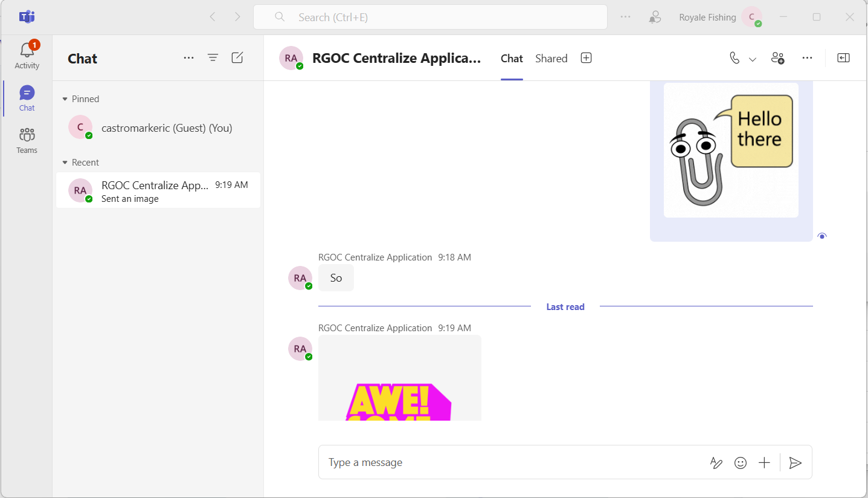Add a tab with plus icon
The image size is (868, 498).
[x=586, y=58]
